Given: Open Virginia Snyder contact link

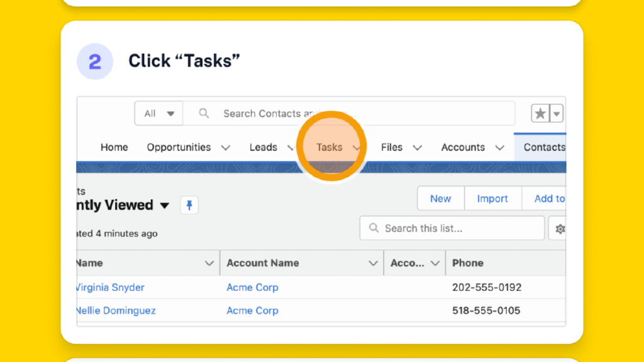Looking at the screenshot, I should pyautogui.click(x=110, y=287).
